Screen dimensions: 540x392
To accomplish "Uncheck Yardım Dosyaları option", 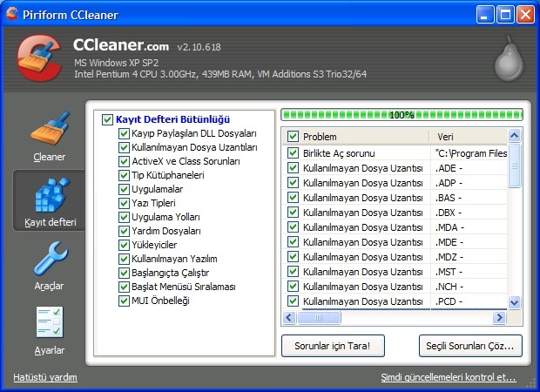I will pos(124,231).
